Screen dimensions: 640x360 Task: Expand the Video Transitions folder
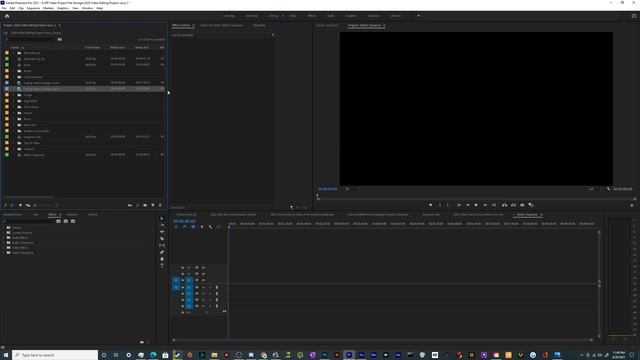pos(4,253)
